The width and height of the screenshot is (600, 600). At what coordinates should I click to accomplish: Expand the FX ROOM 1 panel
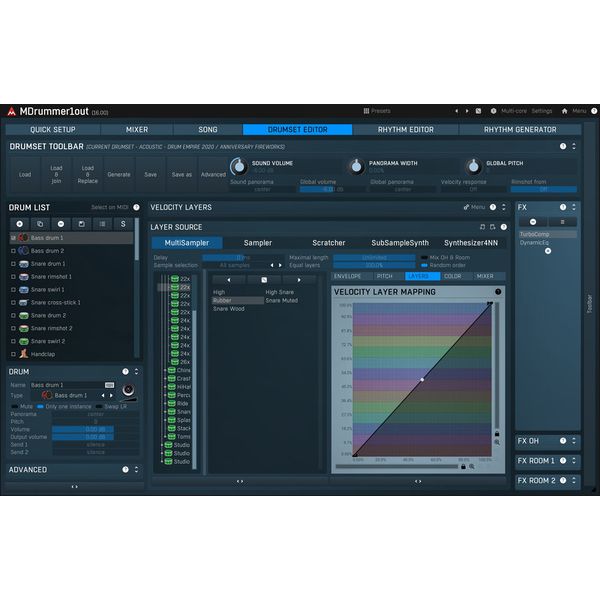[574, 461]
